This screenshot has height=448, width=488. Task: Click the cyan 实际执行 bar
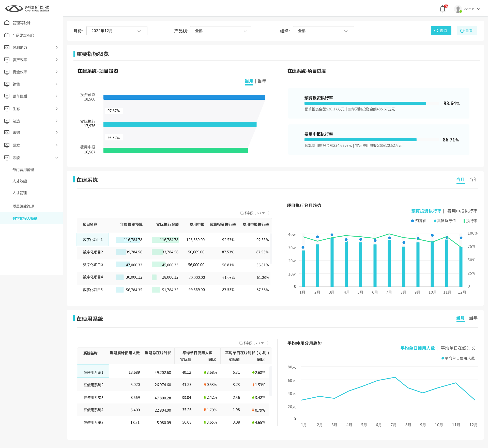[180, 124]
